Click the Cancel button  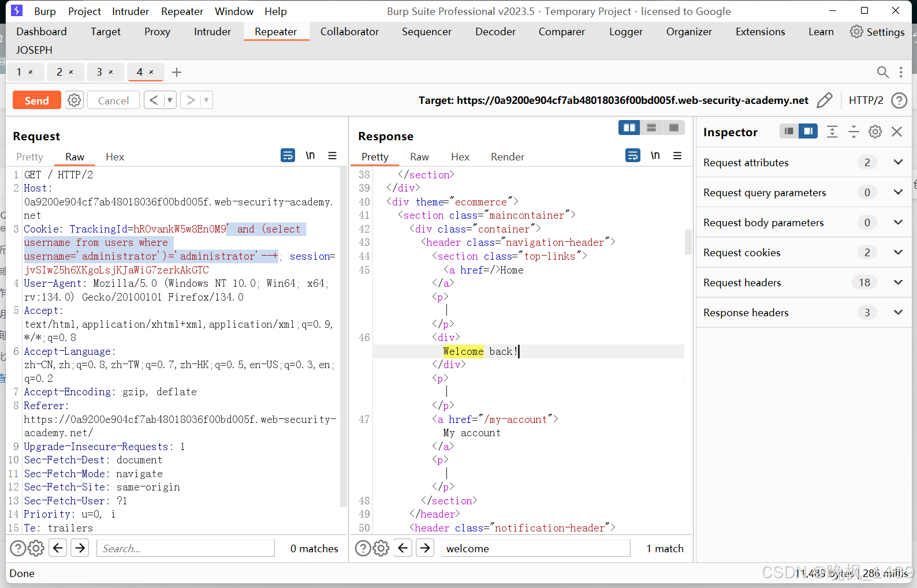pos(113,100)
